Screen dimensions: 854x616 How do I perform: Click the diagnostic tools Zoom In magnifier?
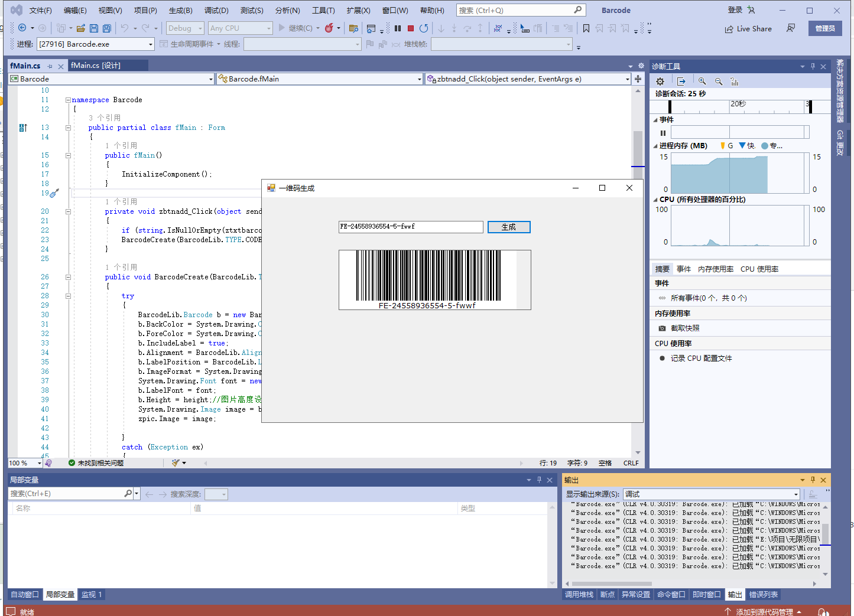click(x=702, y=82)
